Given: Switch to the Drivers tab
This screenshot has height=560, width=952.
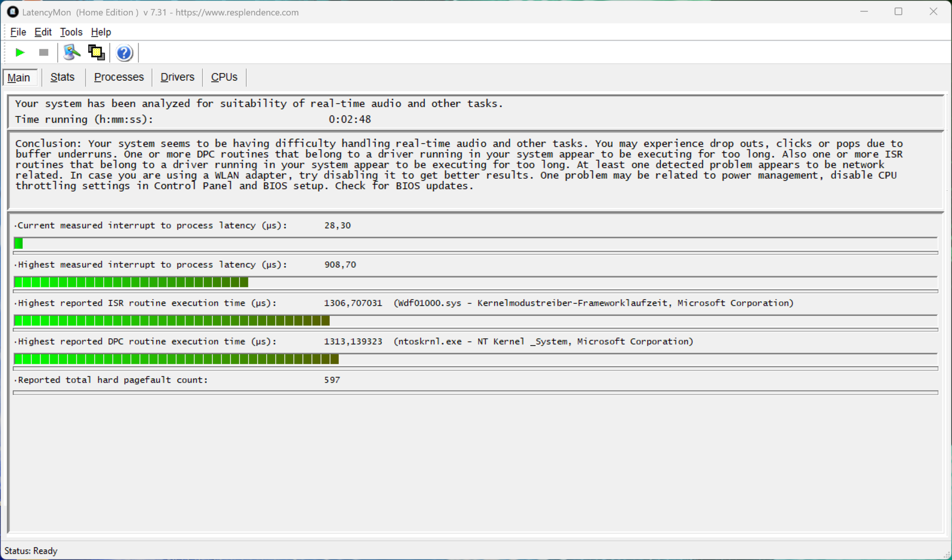Looking at the screenshot, I should (177, 77).
